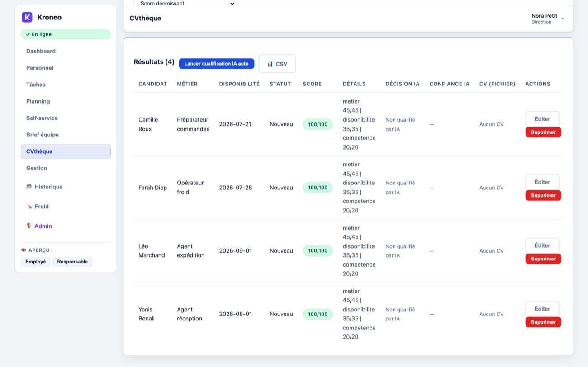Screen dimensions: 588x367
Task: Expand the Nora Petit user menu arrow
Action: pos(563,19)
